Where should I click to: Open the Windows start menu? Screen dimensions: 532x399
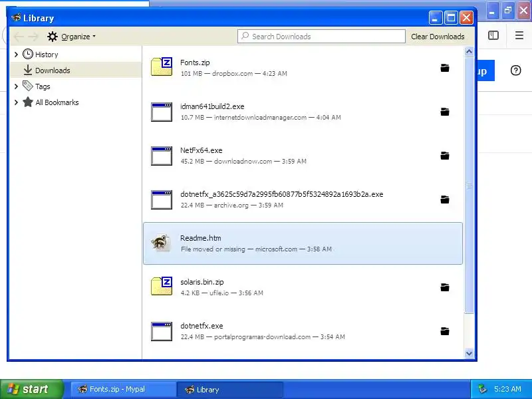[32, 389]
